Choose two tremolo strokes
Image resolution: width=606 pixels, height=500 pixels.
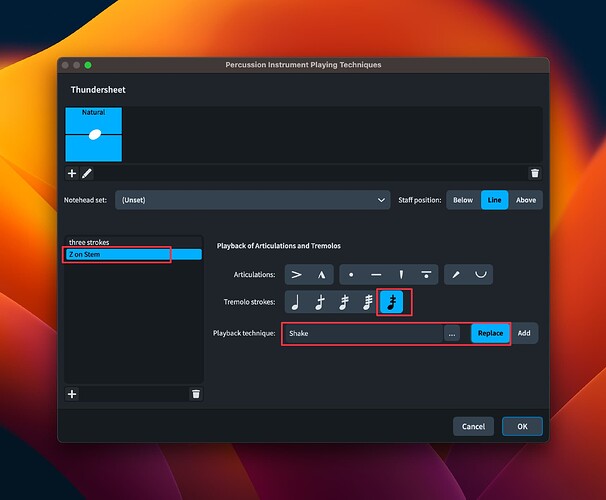pos(344,302)
